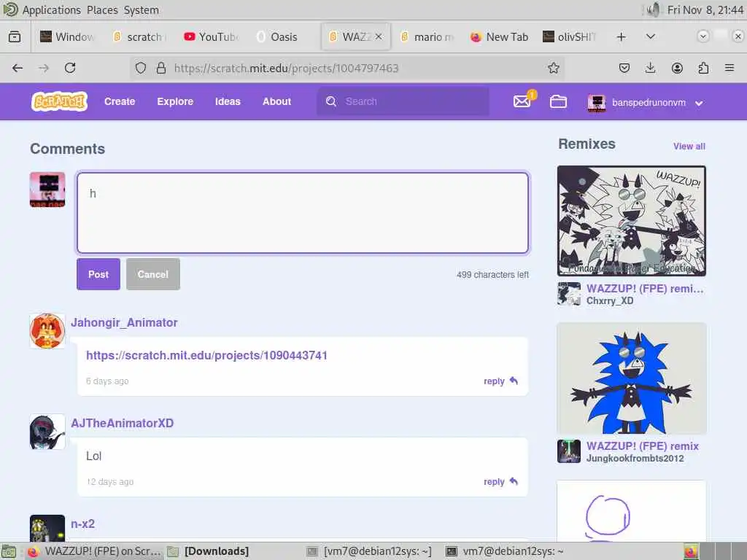
Task: Open the scratch.mit.edu/projects/1090443741 link
Action: pos(206,355)
